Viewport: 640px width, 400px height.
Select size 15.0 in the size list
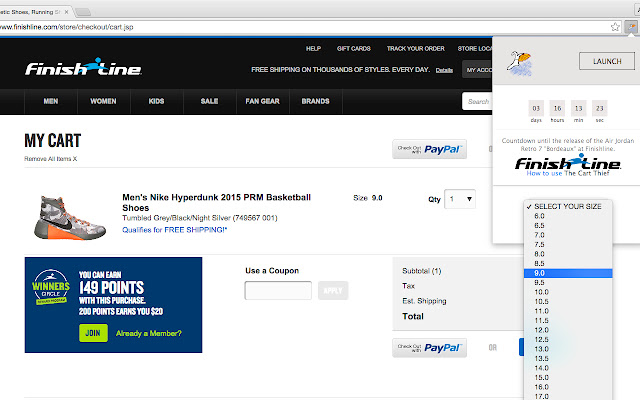[568, 378]
